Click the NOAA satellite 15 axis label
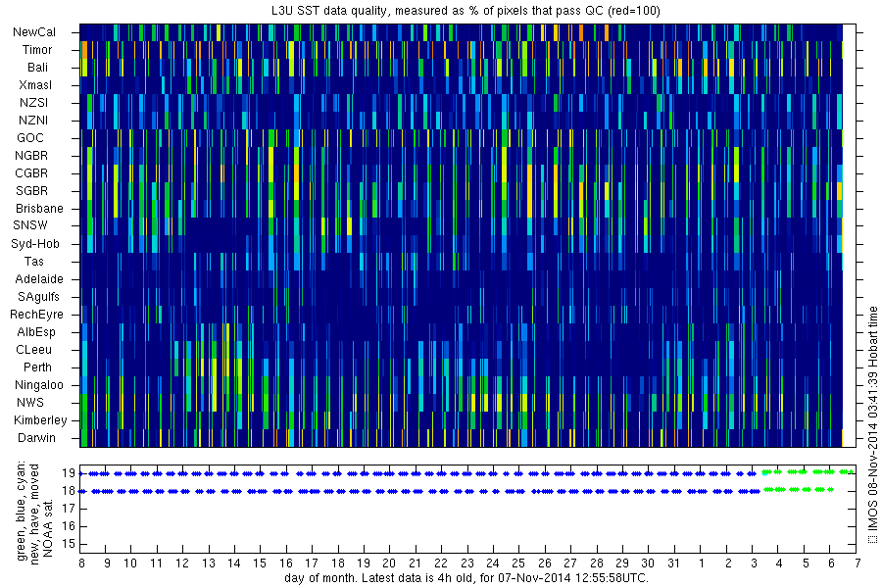Image resolution: width=882 pixels, height=588 pixels. point(69,544)
